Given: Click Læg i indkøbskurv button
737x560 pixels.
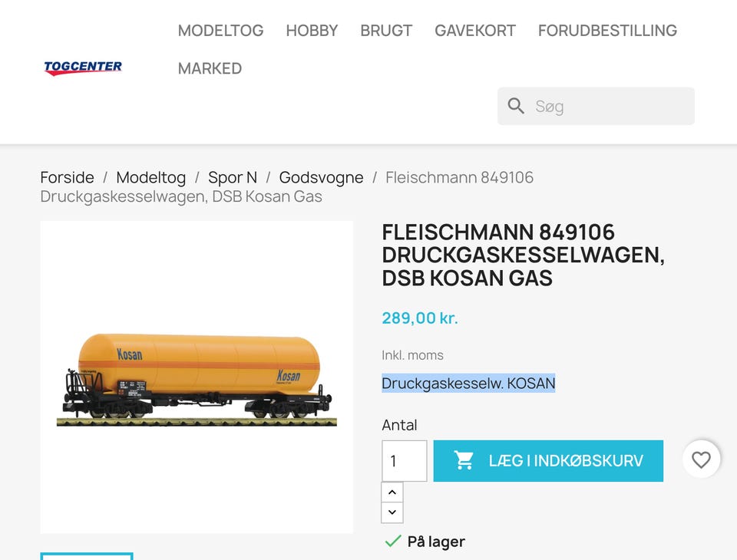Looking at the screenshot, I should tap(548, 461).
